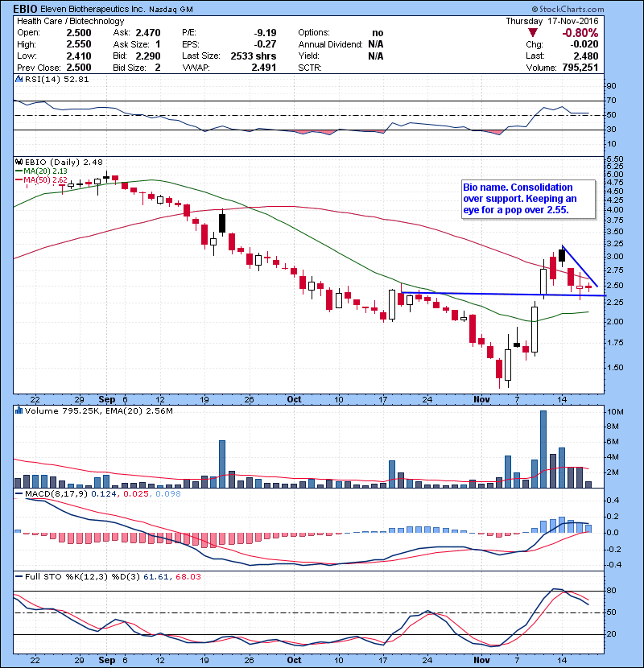
Task: Click the 70 level on RSI scale
Action: tap(611, 101)
